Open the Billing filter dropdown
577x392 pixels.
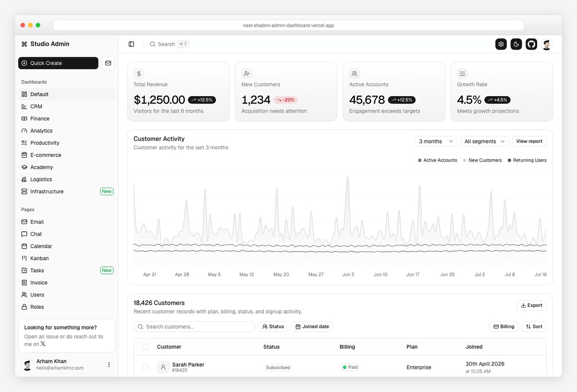point(504,327)
